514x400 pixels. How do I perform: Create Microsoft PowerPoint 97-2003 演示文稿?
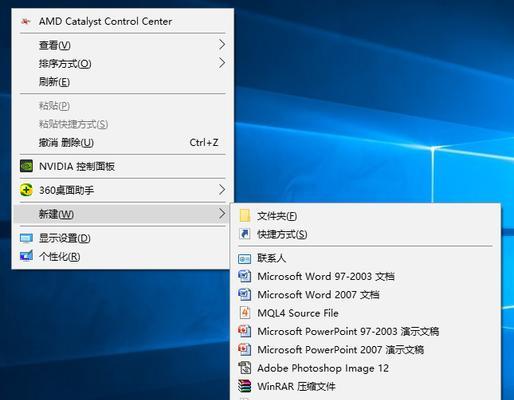click(365, 331)
